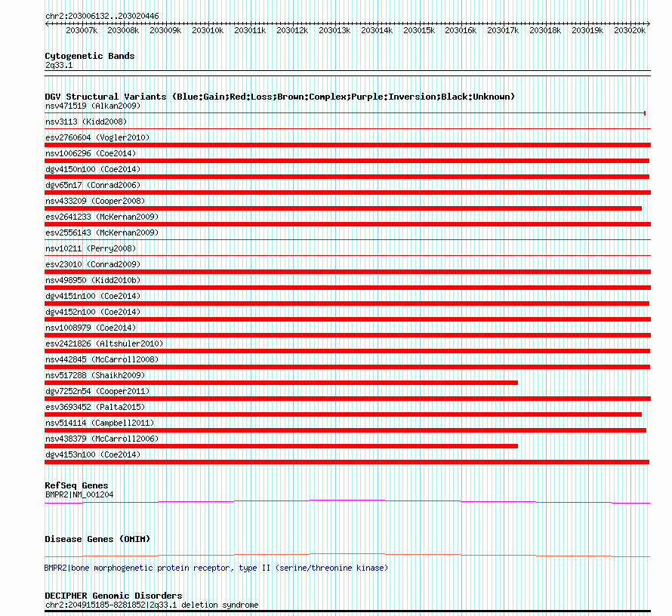Select dgv4150n100 (Coe2014) variant label
Screen dimensions: 672x616
coord(93,169)
